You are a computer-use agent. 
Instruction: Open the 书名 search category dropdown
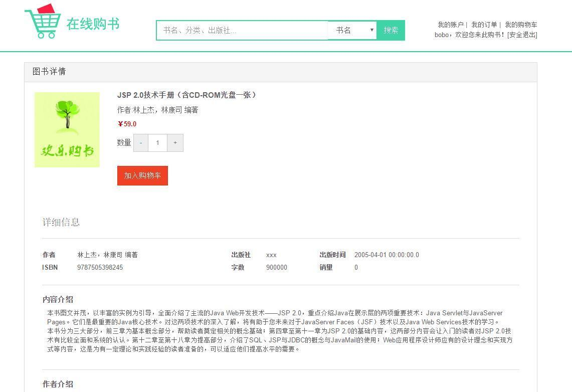351,30
